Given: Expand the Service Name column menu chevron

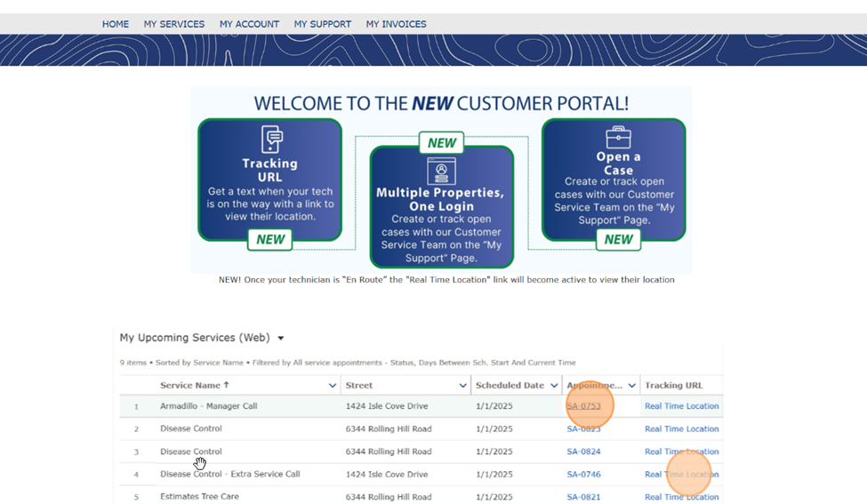Looking at the screenshot, I should point(332,386).
